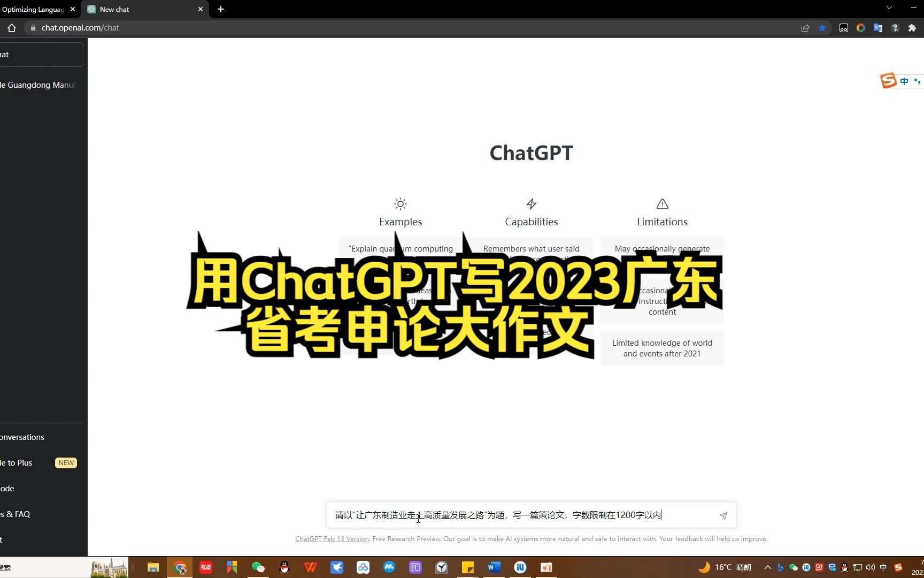Open the round blue iU app in taskbar
The width and height of the screenshot is (924, 578).
click(520, 567)
